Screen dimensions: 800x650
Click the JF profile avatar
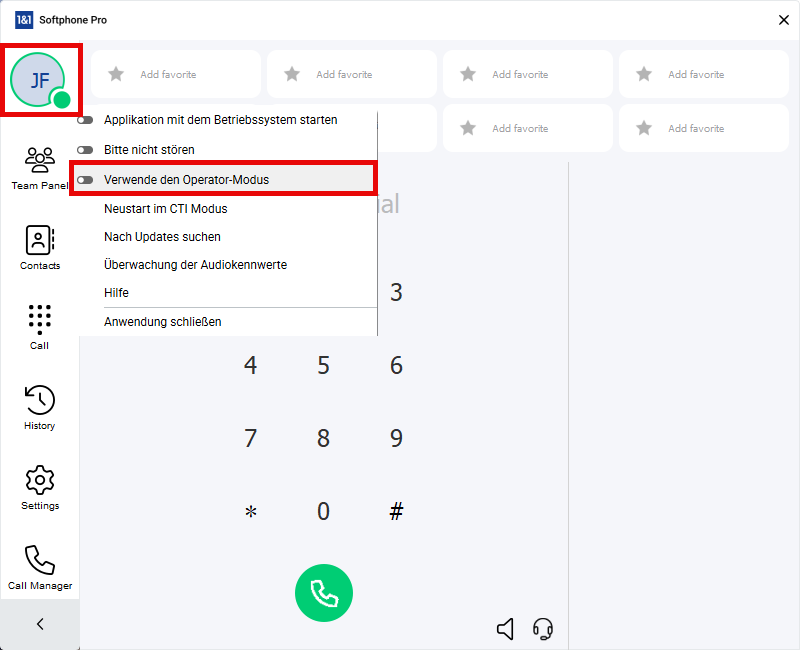click(38, 80)
